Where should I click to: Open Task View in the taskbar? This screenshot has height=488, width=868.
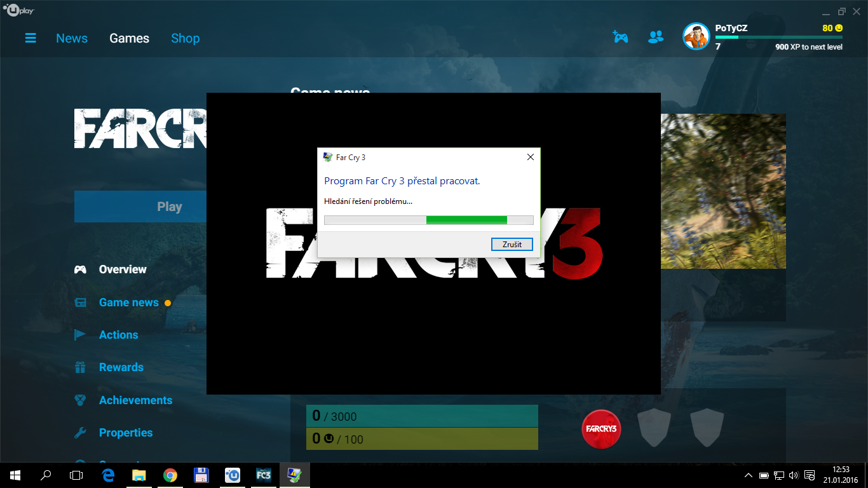point(76,475)
